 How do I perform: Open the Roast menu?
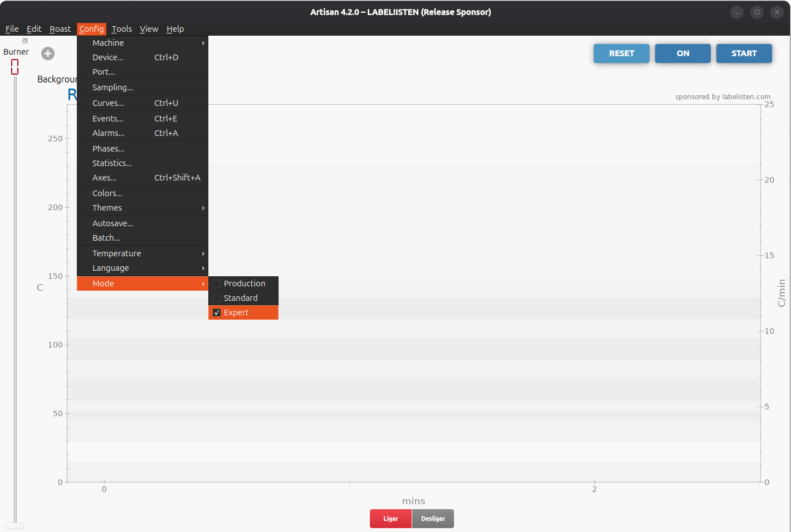click(60, 29)
